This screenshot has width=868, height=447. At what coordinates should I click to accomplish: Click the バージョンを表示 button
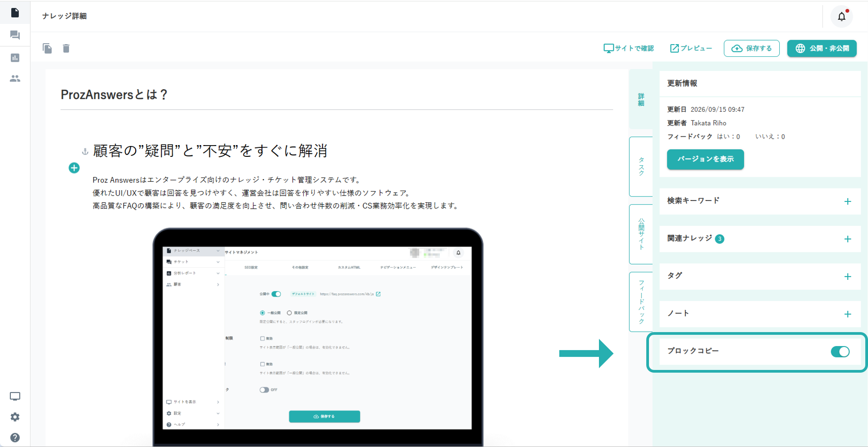(x=705, y=159)
